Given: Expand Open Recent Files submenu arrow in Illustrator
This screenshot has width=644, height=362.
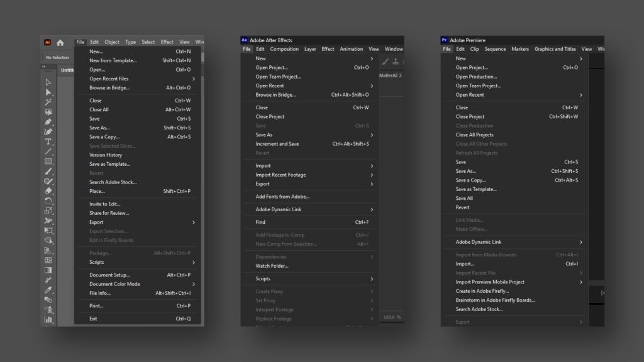Looking at the screenshot, I should (x=194, y=79).
